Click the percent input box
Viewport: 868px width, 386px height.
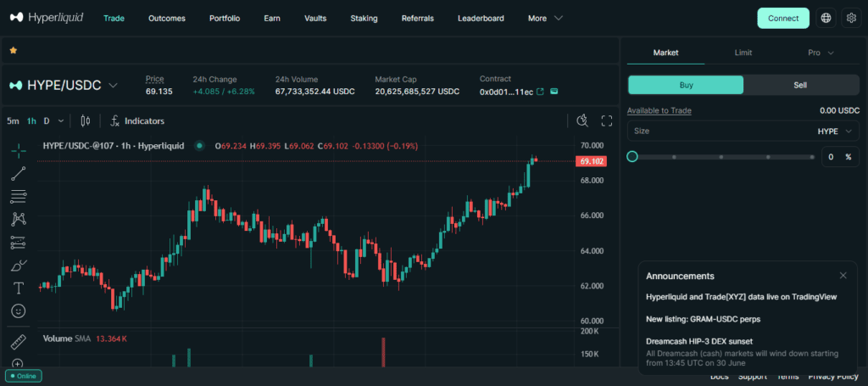(840, 157)
